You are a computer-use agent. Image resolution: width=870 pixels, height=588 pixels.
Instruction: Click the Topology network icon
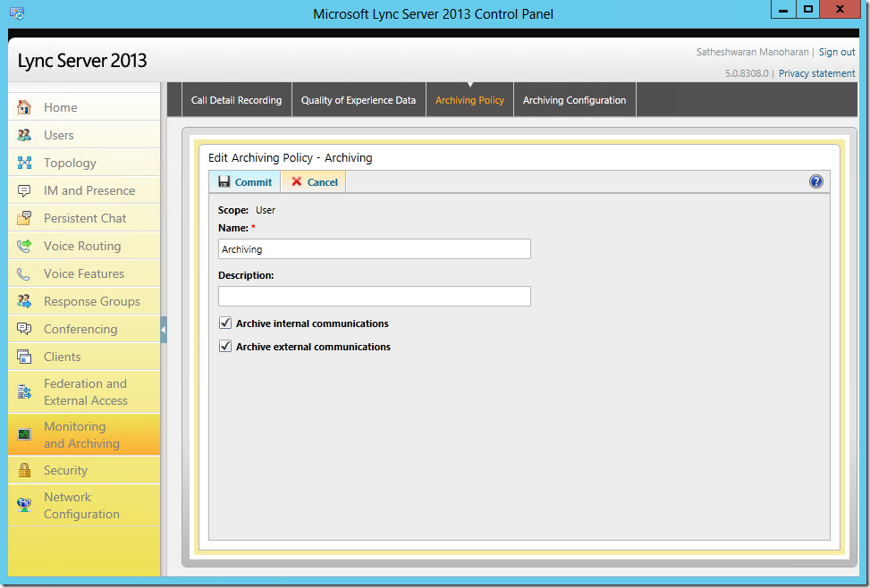[24, 163]
